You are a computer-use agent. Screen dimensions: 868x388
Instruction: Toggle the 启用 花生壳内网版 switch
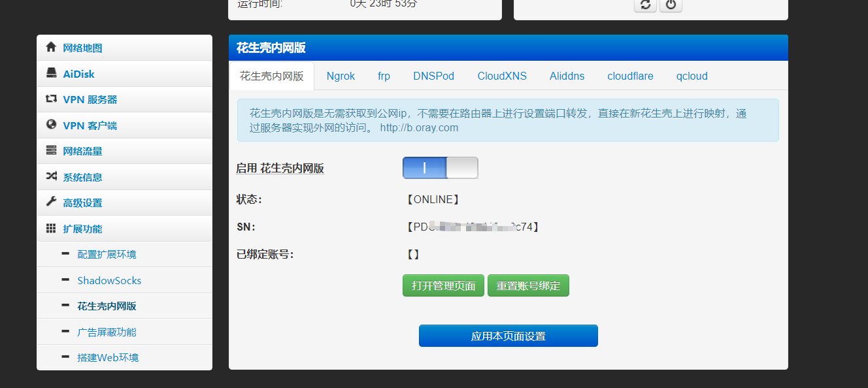point(440,168)
